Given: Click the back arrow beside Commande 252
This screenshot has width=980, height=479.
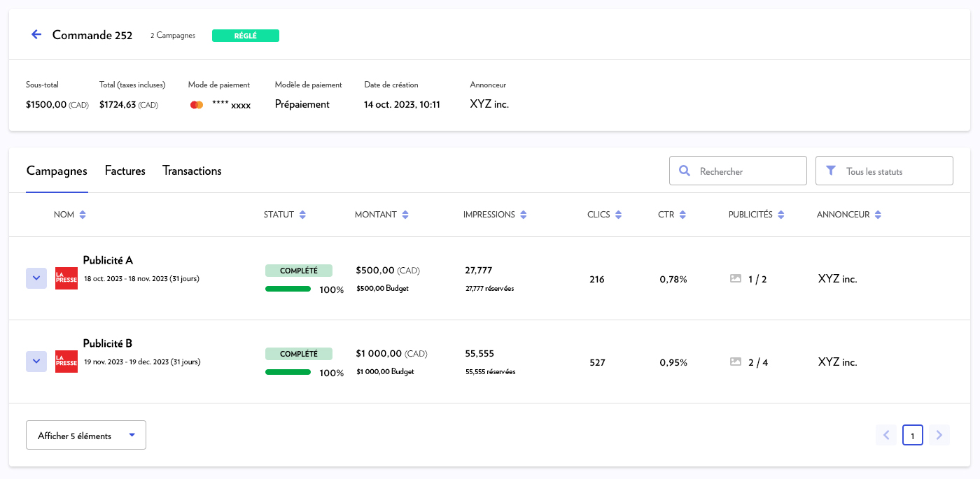Looking at the screenshot, I should pyautogui.click(x=36, y=34).
